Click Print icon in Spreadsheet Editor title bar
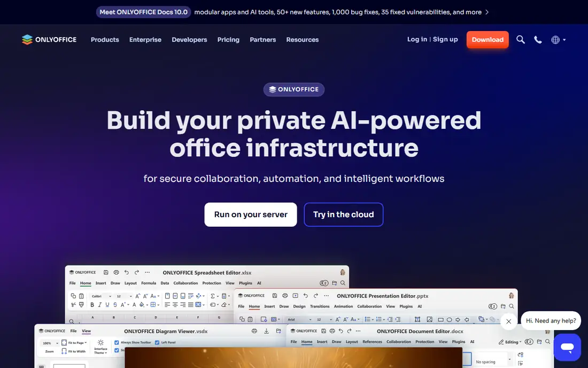Screen dimensions: 588x368 (116, 272)
